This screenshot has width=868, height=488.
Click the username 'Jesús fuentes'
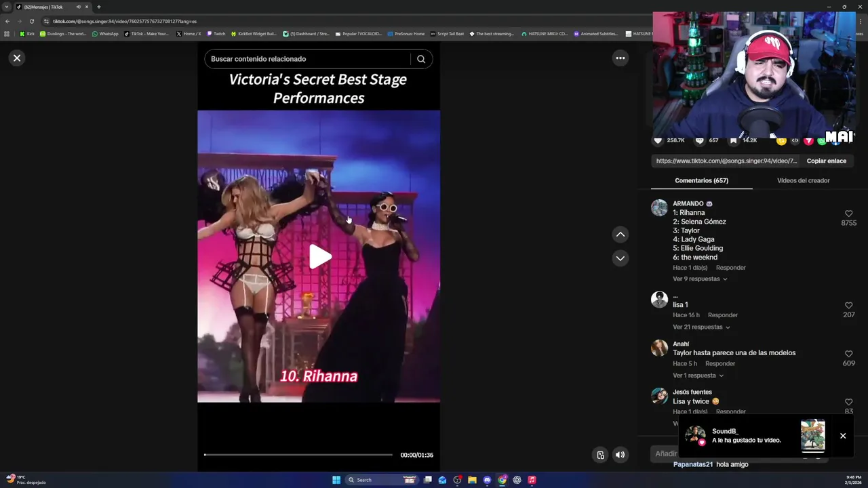point(692,392)
